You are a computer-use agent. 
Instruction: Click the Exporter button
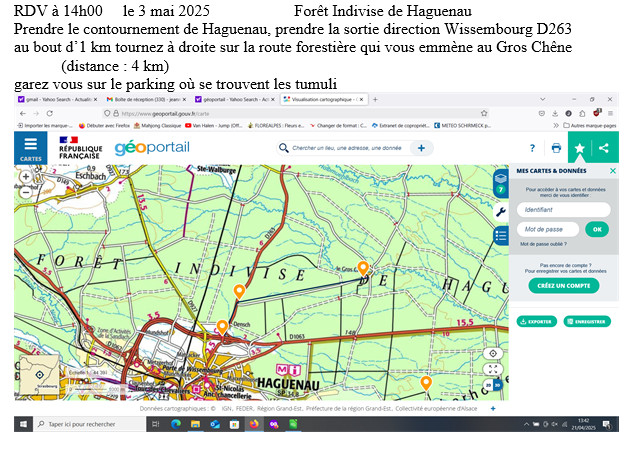(537, 321)
